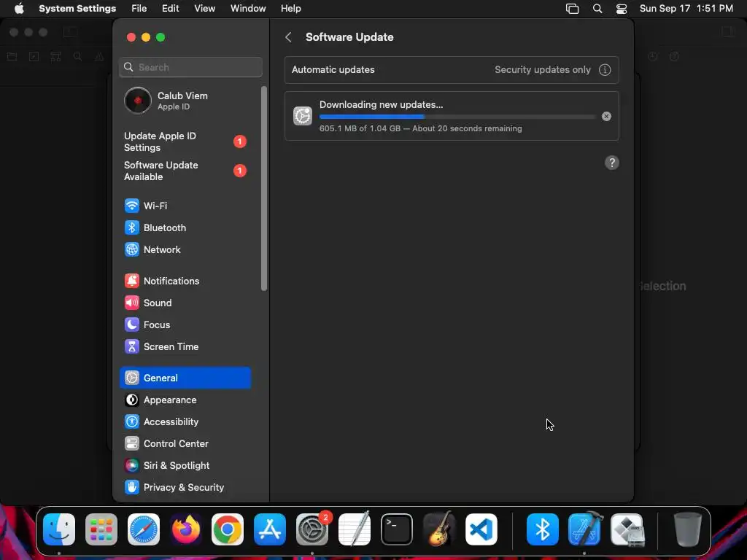
Task: Open Boot Camp Assistant from Dock
Action: (627, 529)
